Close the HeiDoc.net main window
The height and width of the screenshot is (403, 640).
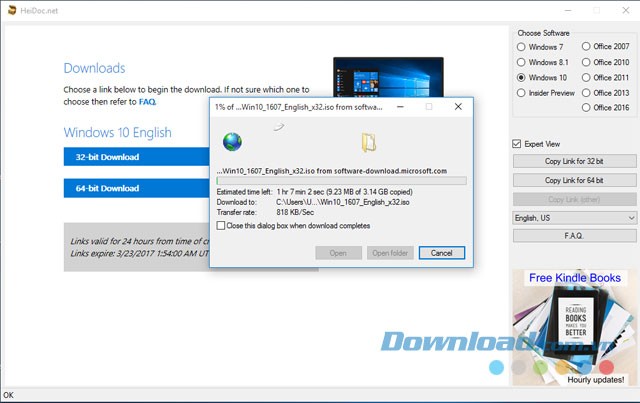(626, 10)
